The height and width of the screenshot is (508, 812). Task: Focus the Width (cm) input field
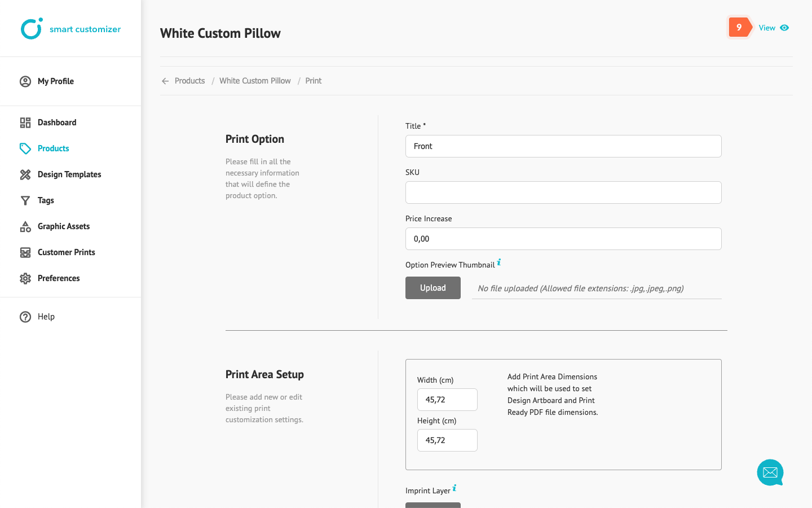[447, 400]
